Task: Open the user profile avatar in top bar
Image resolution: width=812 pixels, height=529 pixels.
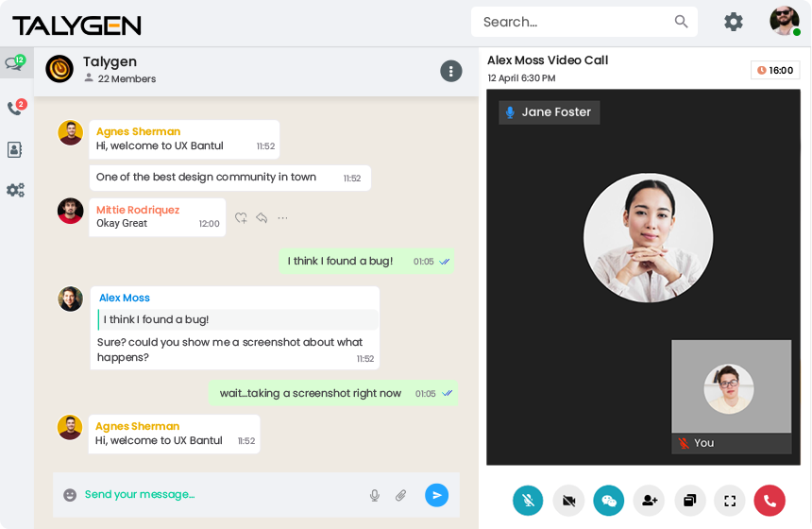Action: point(784,21)
